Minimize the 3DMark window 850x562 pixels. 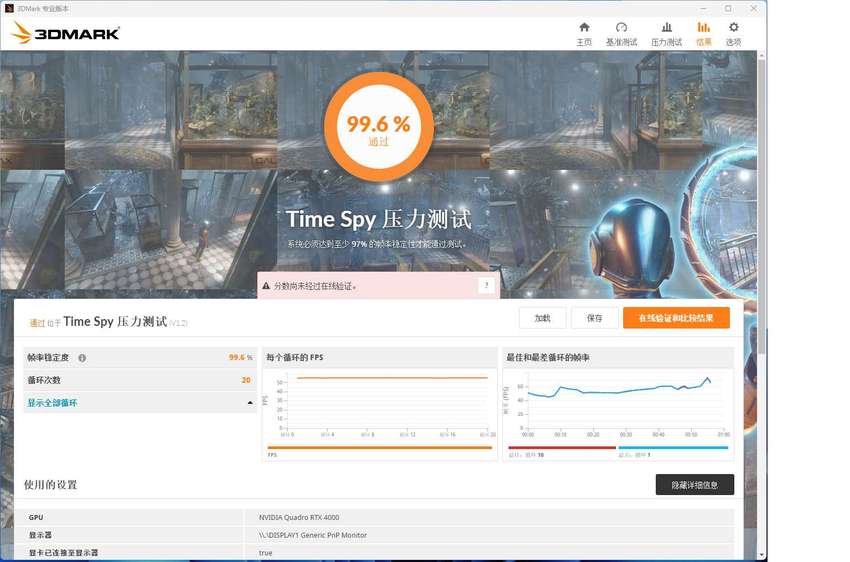[703, 8]
